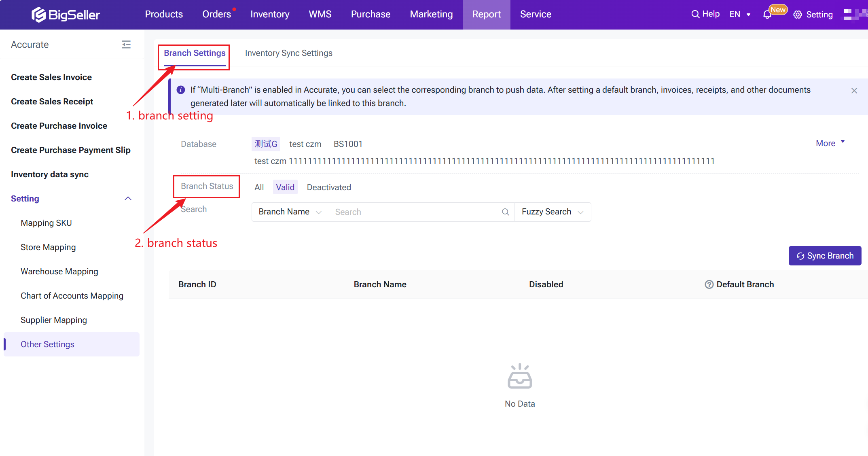Viewport: 868px width, 456px height.
Task: Open notifications bell icon
Action: click(767, 15)
